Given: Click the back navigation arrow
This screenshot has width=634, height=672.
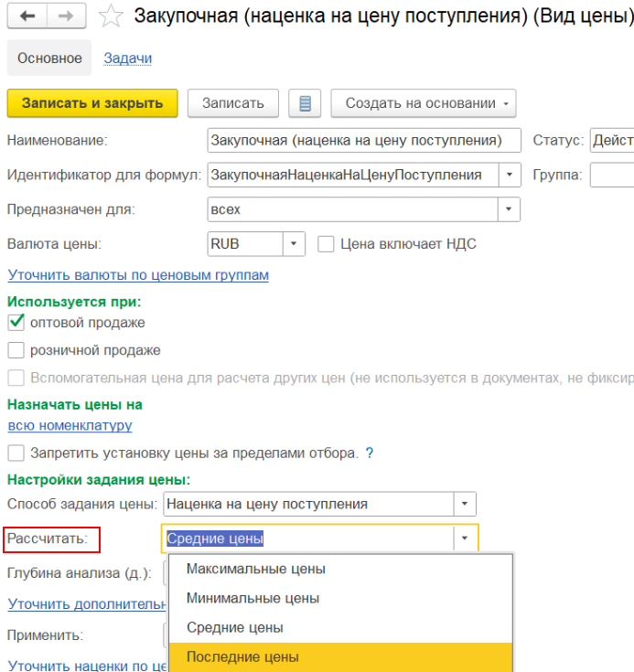Looking at the screenshot, I should pos(27,16).
